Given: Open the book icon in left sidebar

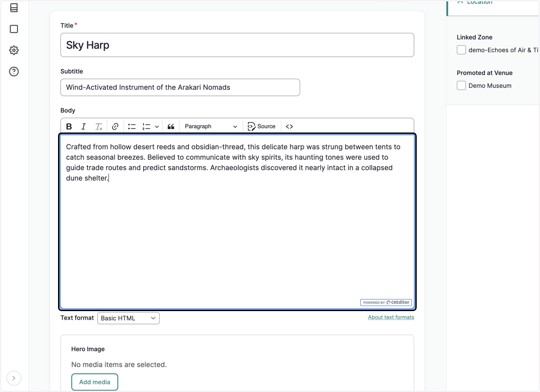Looking at the screenshot, I should coord(14,8).
